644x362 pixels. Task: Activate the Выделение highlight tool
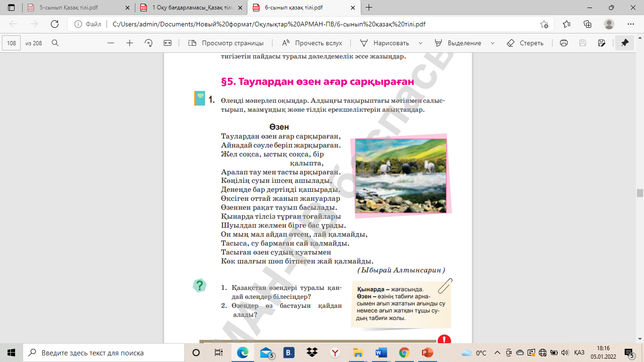[458, 43]
